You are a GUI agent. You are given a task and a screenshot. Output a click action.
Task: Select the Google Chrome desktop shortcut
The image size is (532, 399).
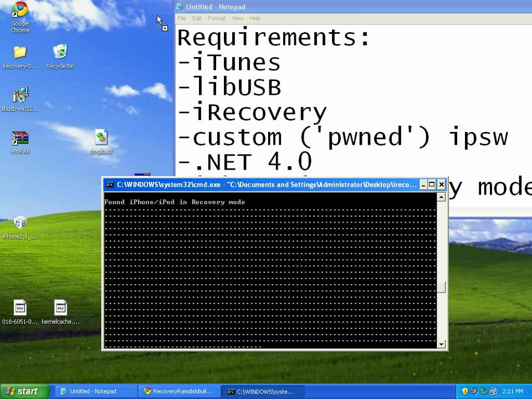[20, 17]
